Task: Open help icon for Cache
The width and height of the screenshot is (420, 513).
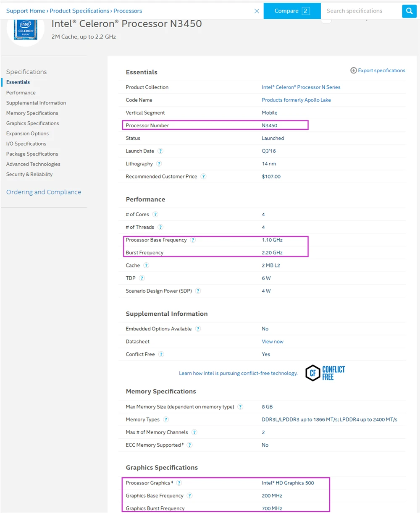Action: [x=146, y=265]
